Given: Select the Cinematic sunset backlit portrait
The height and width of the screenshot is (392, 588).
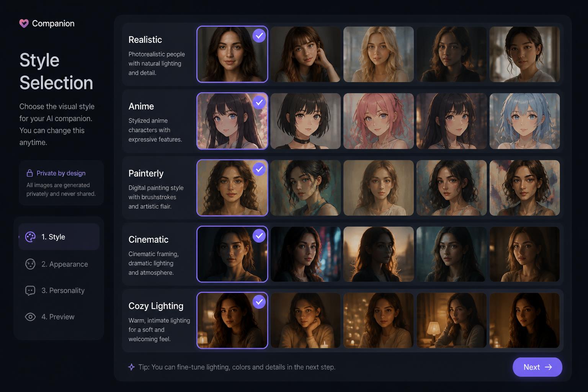Looking at the screenshot, I should pos(379,254).
